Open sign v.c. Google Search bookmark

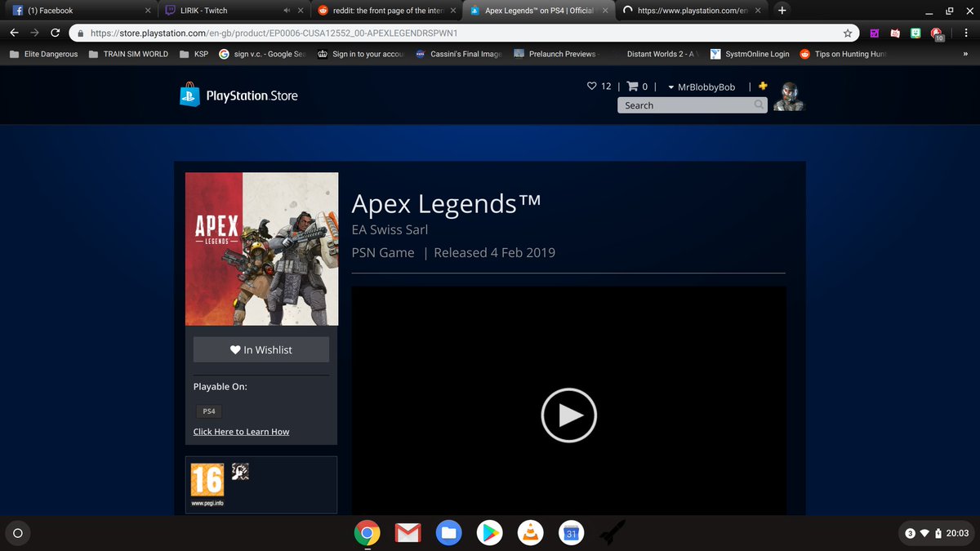pyautogui.click(x=262, y=54)
